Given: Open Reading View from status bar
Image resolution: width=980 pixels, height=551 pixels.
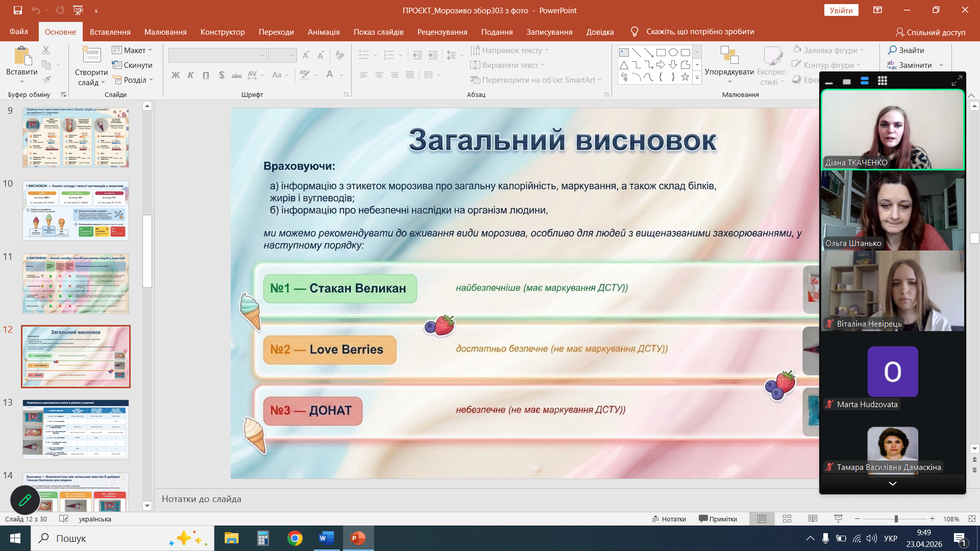Looking at the screenshot, I should 813,519.
